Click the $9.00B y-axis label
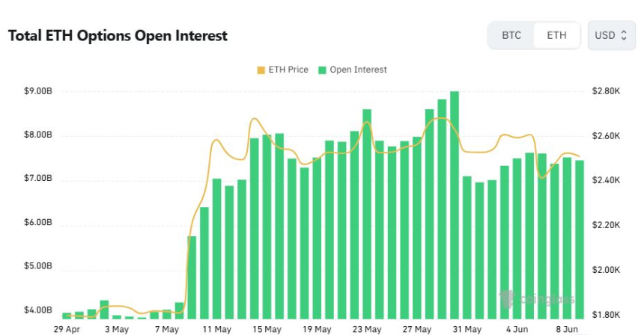The height and width of the screenshot is (335, 644). tap(37, 91)
